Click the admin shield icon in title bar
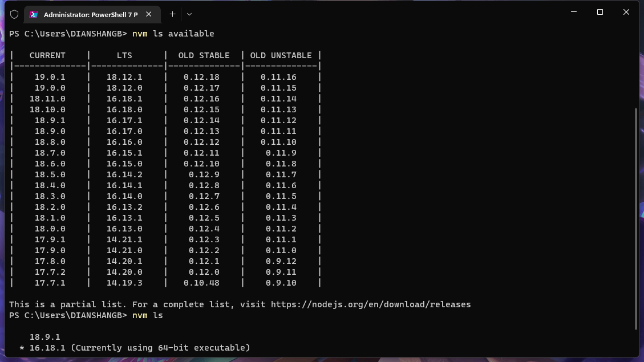 [14, 14]
